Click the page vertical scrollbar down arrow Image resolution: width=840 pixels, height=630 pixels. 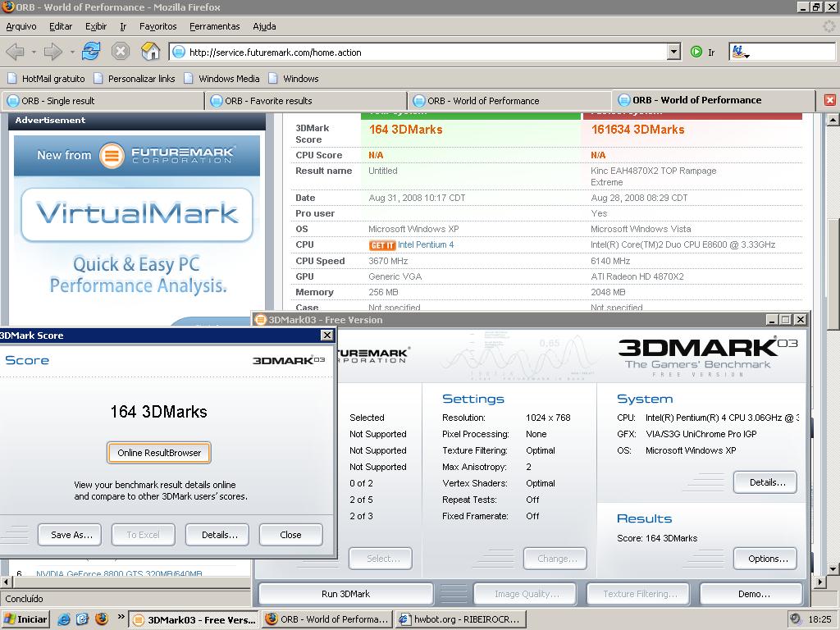(833, 569)
